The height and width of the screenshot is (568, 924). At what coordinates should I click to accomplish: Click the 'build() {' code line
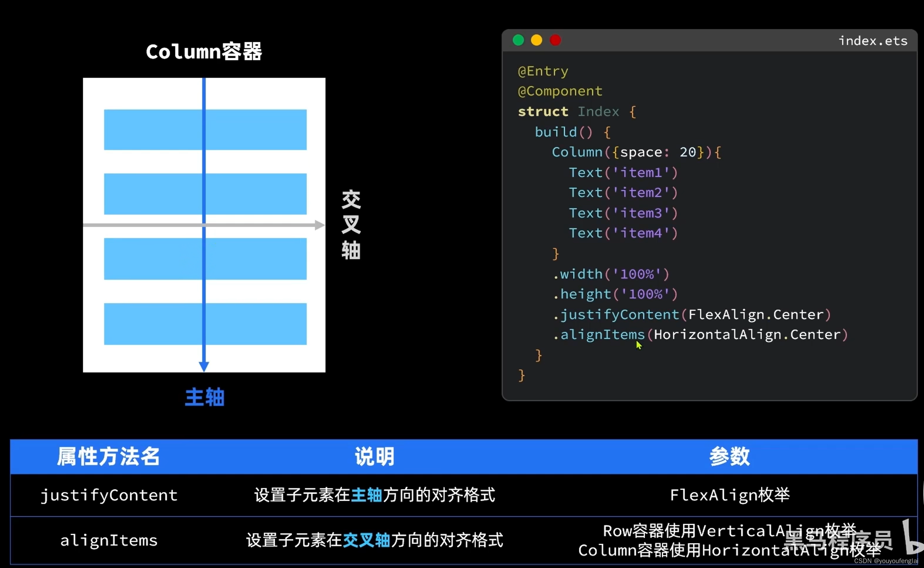pos(573,132)
